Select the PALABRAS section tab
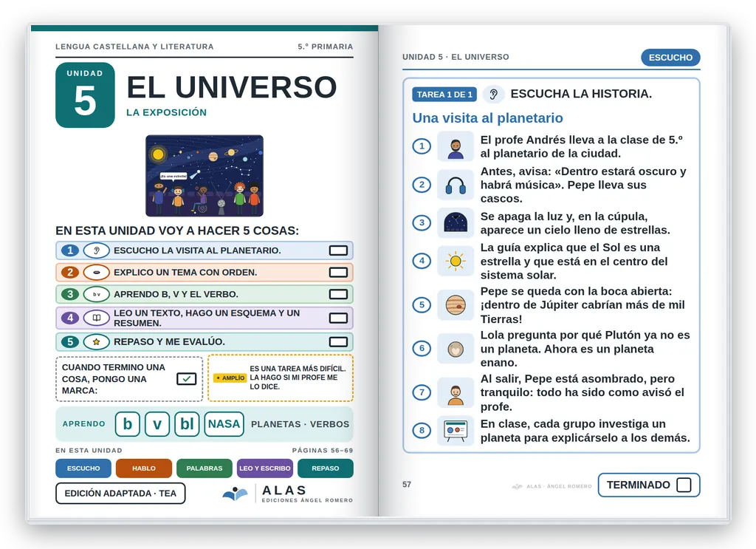Image resolution: width=756 pixels, height=549 pixels. point(205,468)
